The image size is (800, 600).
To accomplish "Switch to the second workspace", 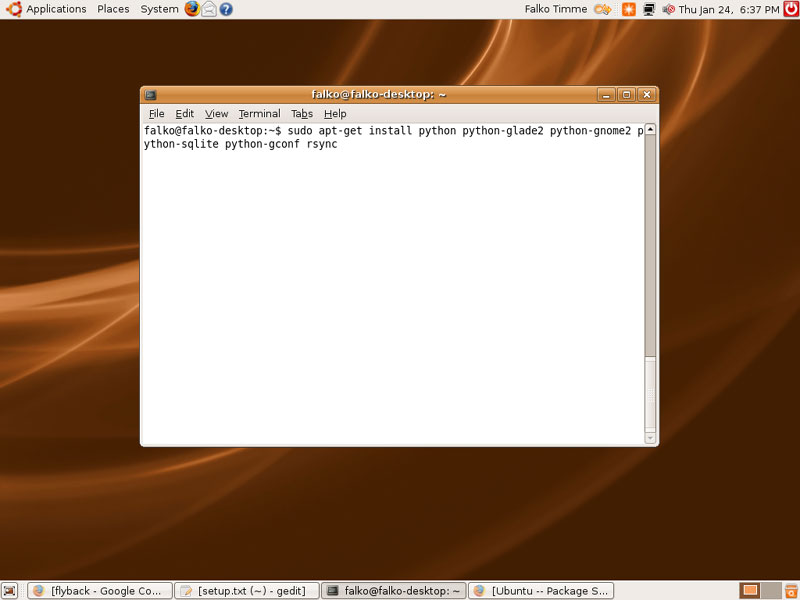I will pos(771,590).
